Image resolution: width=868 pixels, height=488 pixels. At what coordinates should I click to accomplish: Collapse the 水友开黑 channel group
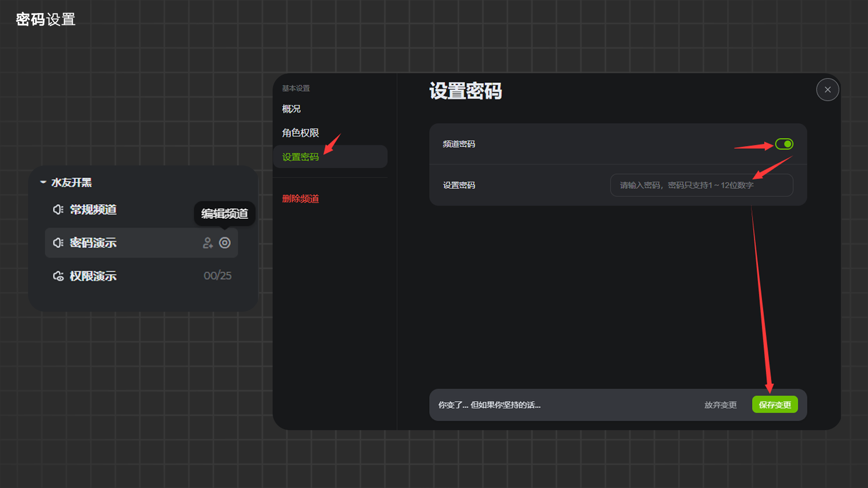(43, 182)
